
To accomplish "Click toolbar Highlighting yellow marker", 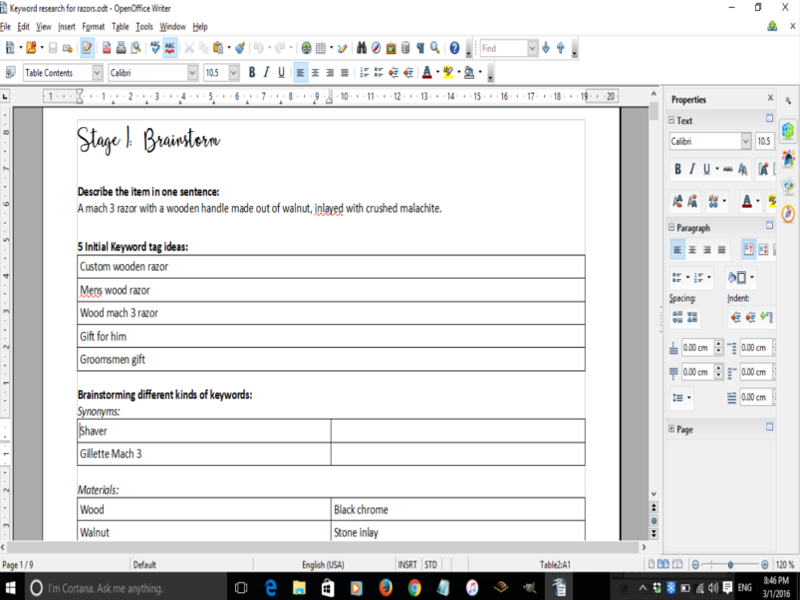I will (x=448, y=72).
